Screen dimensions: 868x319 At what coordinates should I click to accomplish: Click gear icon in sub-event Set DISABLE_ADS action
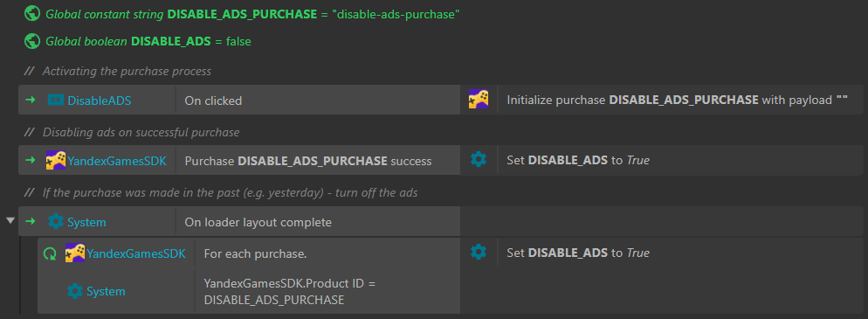pyautogui.click(x=479, y=253)
